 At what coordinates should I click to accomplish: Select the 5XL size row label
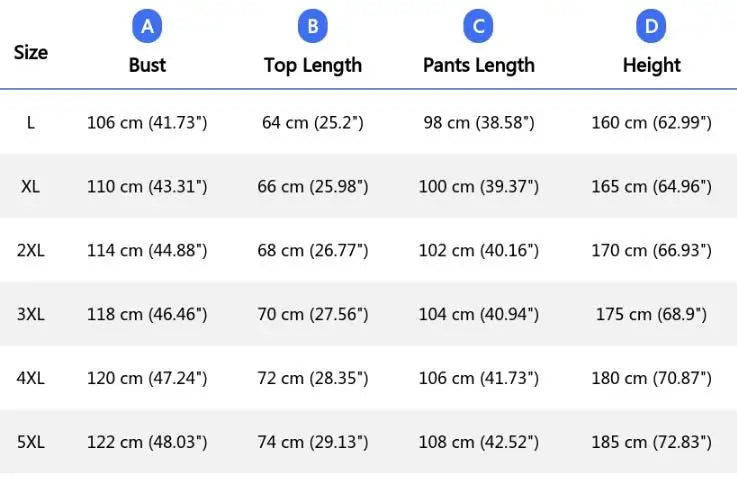coord(31,442)
